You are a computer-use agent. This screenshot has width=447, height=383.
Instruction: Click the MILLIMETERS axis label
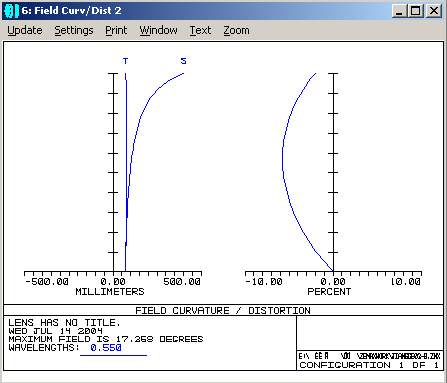click(110, 292)
